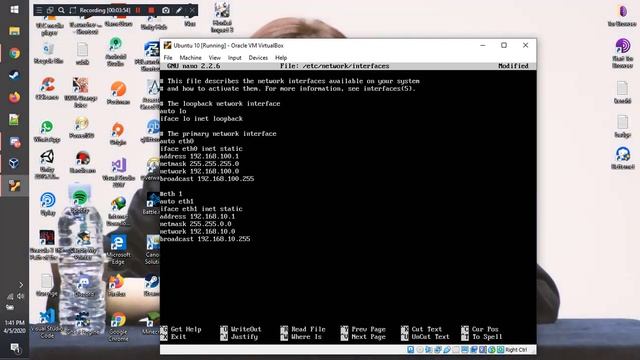Select the Postman desktop shortcut
640x360 pixels.
(x=118, y=93)
